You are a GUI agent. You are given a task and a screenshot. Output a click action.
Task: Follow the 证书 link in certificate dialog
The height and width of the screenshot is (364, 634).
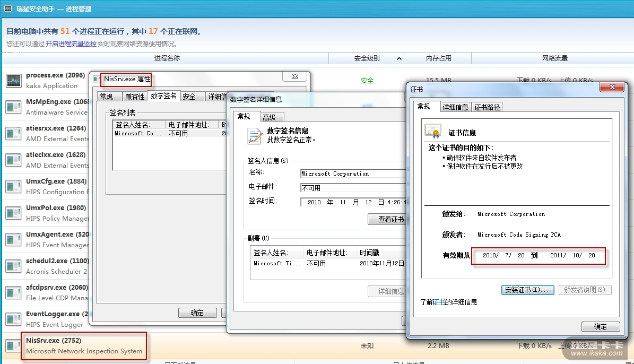pos(439,302)
